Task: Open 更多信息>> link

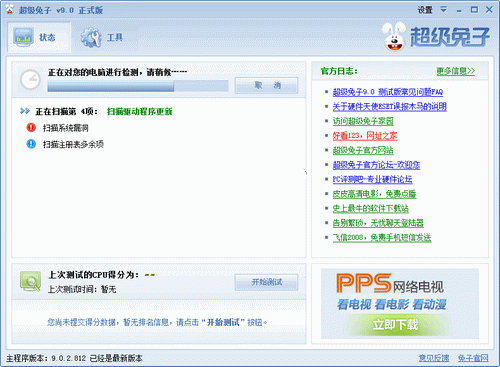Action: coord(456,71)
